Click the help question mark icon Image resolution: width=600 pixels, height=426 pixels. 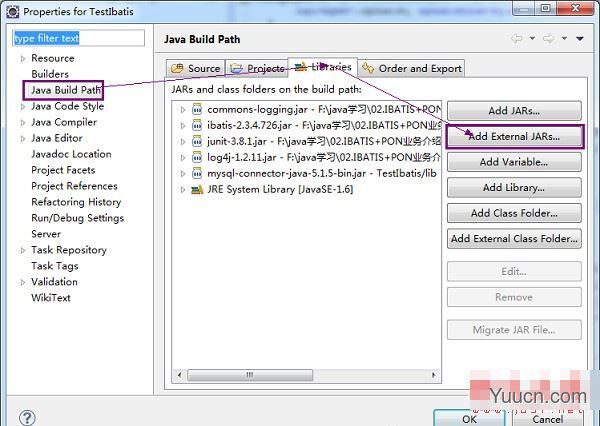tap(27, 418)
